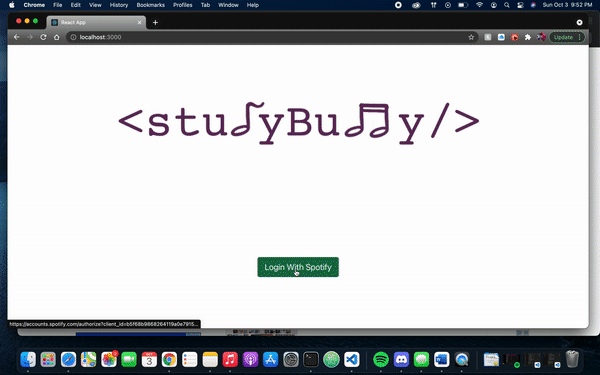
Task: Reload the page with the refresh icon
Action: pyautogui.click(x=43, y=37)
